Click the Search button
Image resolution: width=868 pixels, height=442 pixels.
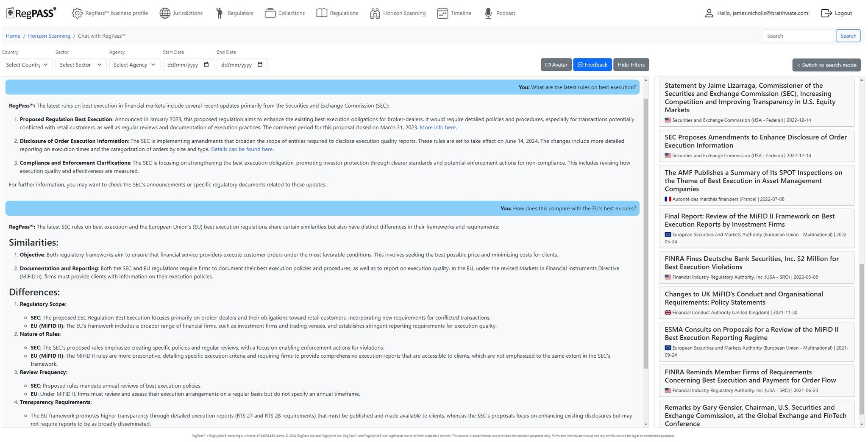848,36
